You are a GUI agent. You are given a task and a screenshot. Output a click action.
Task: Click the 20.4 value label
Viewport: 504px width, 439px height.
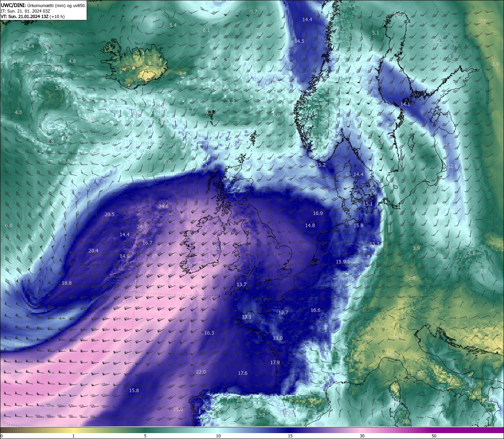pyautogui.click(x=93, y=251)
